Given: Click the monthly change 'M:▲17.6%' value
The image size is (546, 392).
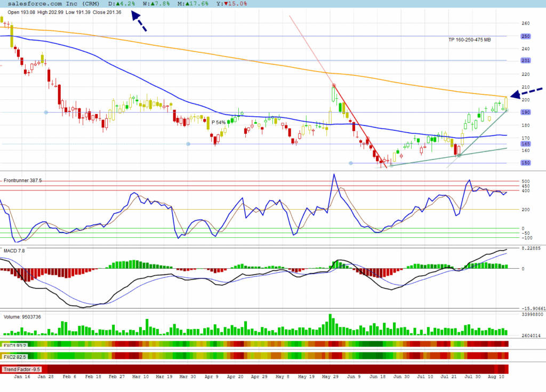Looking at the screenshot, I should pos(193,4).
